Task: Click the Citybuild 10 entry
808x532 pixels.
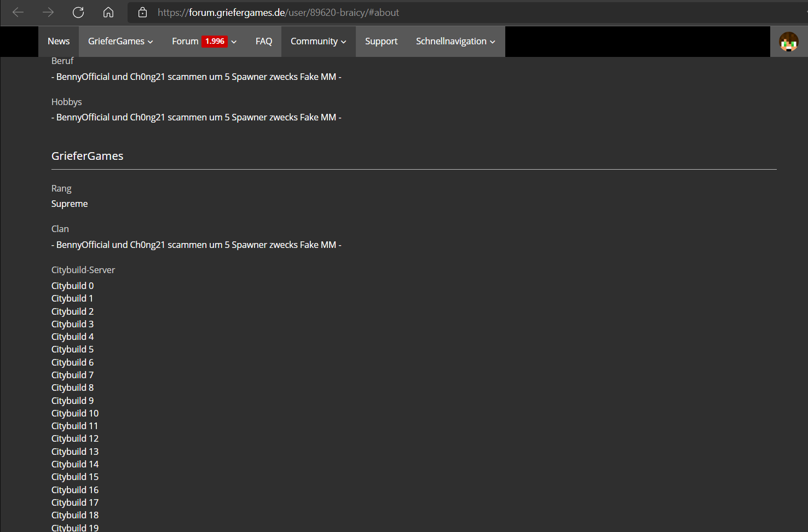Action: click(75, 413)
